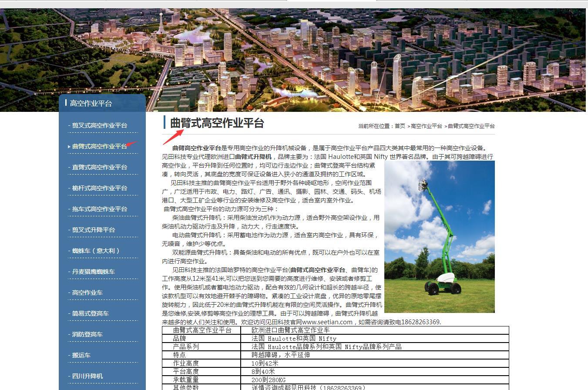
Task: Click bold 曲臂式升降机 text in paragraph
Action: [253, 157]
